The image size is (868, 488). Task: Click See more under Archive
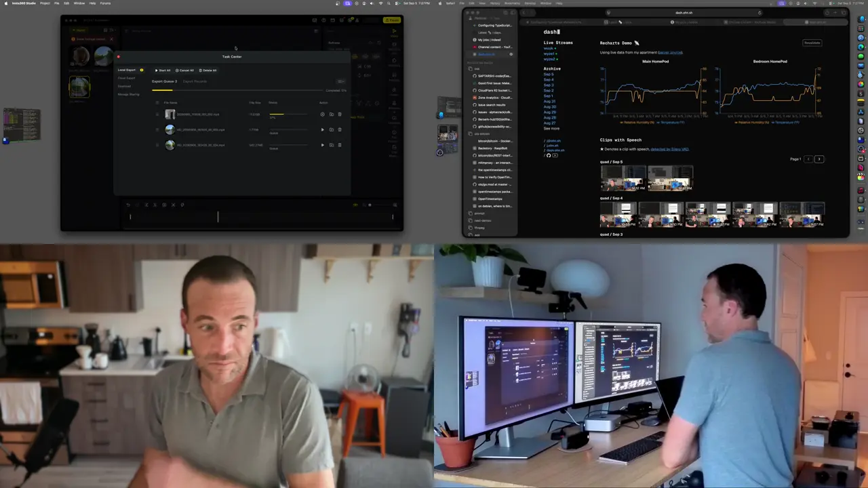click(x=551, y=129)
